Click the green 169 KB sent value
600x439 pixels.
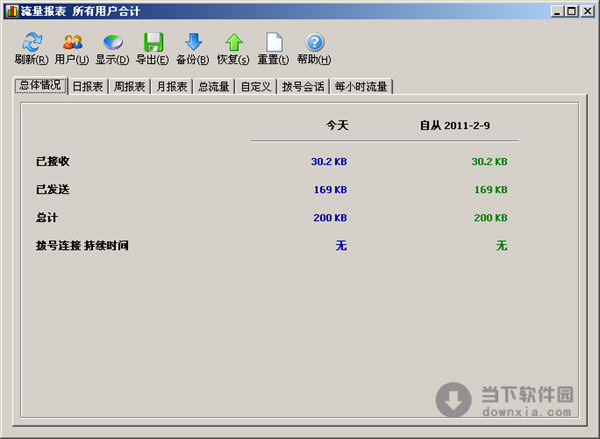[491, 189]
